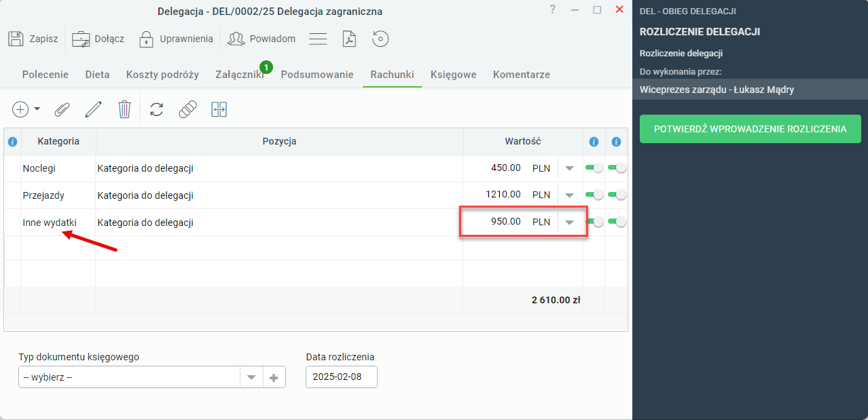Click the trash delete icon

click(x=124, y=109)
